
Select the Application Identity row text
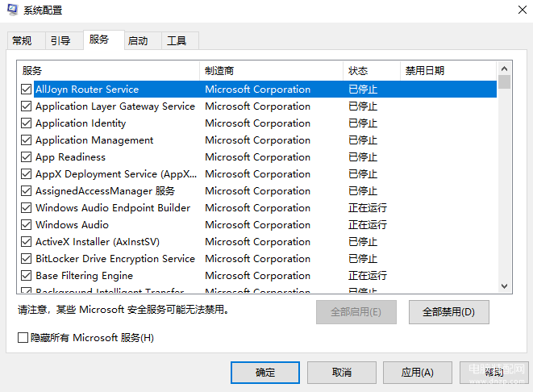pyautogui.click(x=81, y=123)
